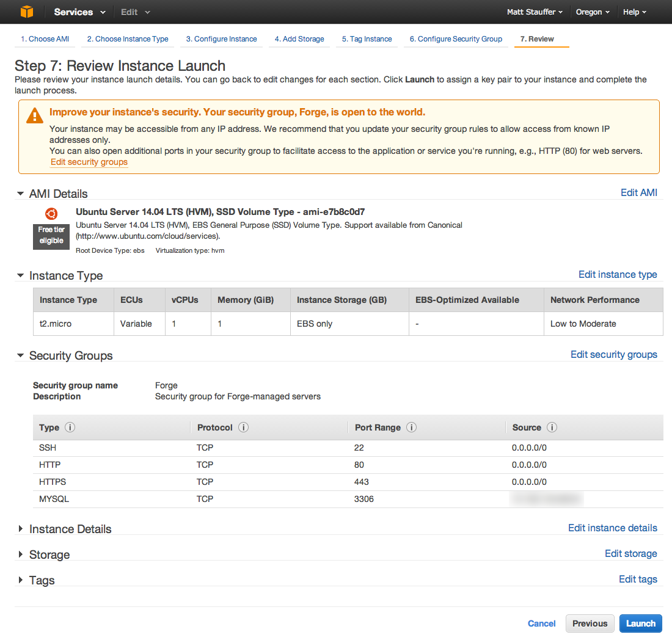Click the Previous button
Screen dimensions: 672x640
point(590,624)
